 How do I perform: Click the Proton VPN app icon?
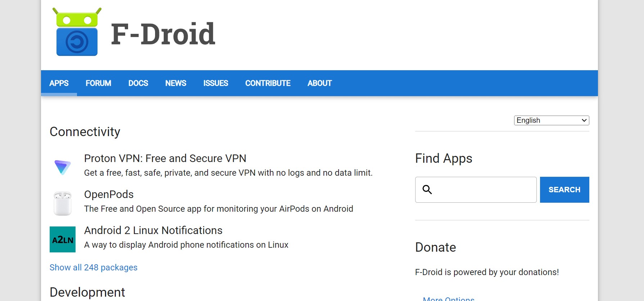click(63, 167)
